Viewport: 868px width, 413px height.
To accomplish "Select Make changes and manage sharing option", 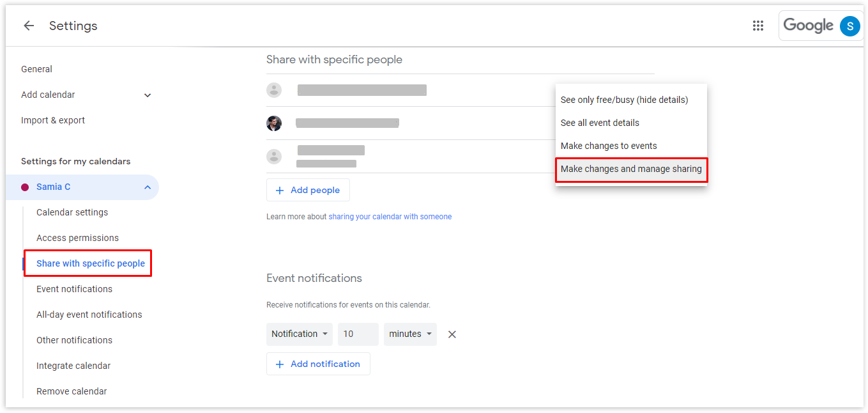I will click(631, 169).
